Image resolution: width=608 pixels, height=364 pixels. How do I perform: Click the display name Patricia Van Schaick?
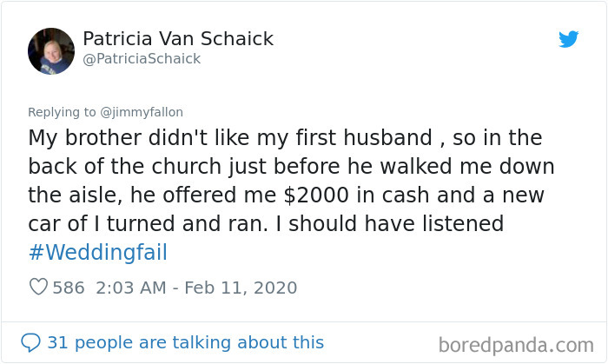pyautogui.click(x=178, y=38)
